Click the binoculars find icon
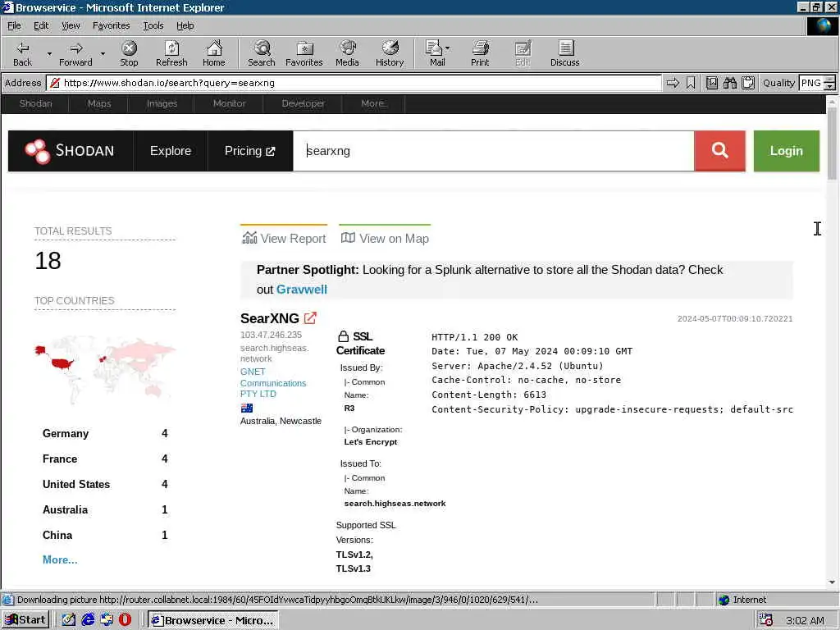The image size is (840, 630). point(729,83)
